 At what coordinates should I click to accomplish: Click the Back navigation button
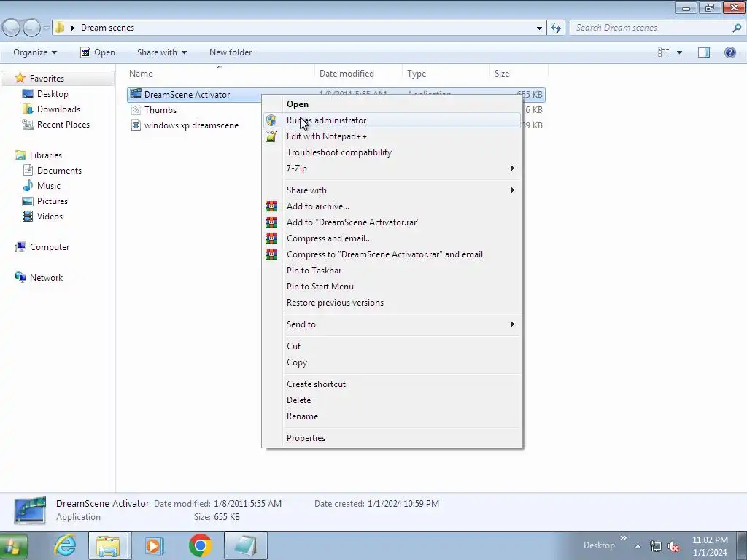[12, 28]
